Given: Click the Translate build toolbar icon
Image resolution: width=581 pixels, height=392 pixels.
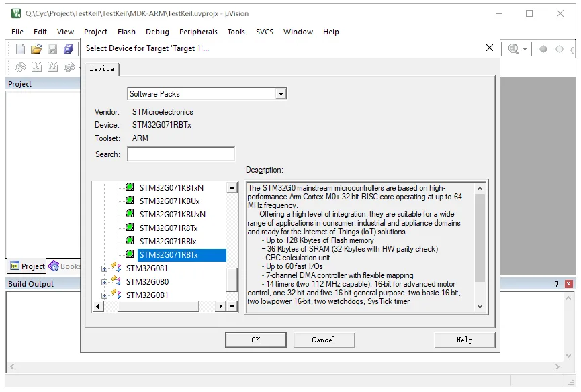Looking at the screenshot, I should 20,67.
